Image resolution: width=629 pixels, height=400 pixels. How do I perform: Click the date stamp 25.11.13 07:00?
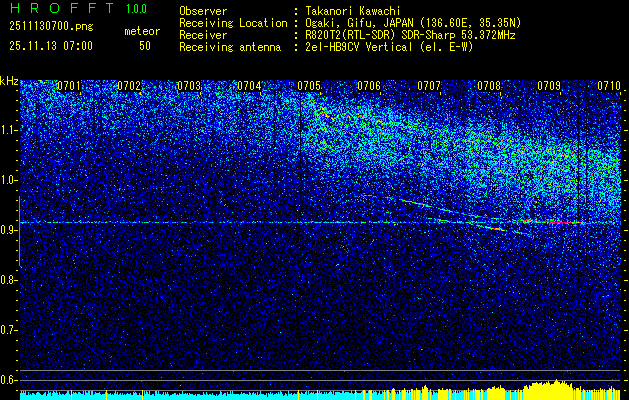click(51, 46)
